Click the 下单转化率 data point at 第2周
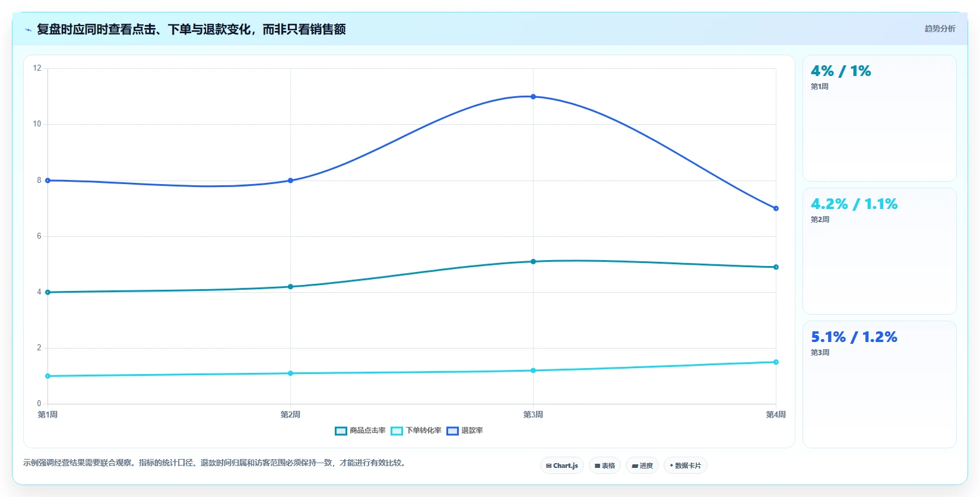The width and height of the screenshot is (980, 497). (x=290, y=373)
